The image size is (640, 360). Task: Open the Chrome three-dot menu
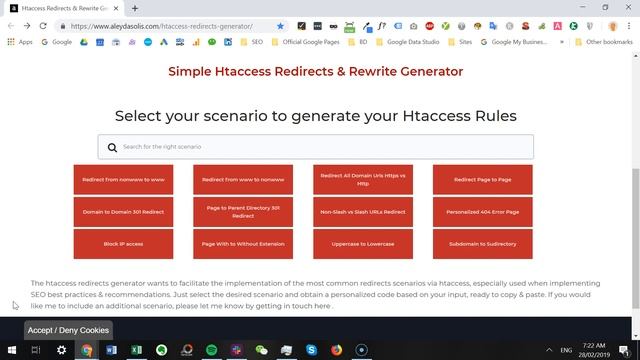pos(629,26)
